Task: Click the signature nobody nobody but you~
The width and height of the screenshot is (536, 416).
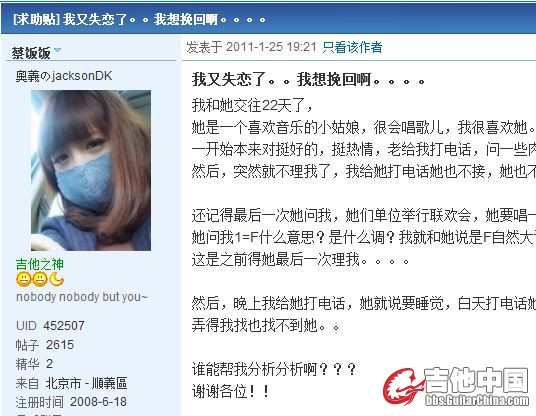Action: [x=82, y=297]
